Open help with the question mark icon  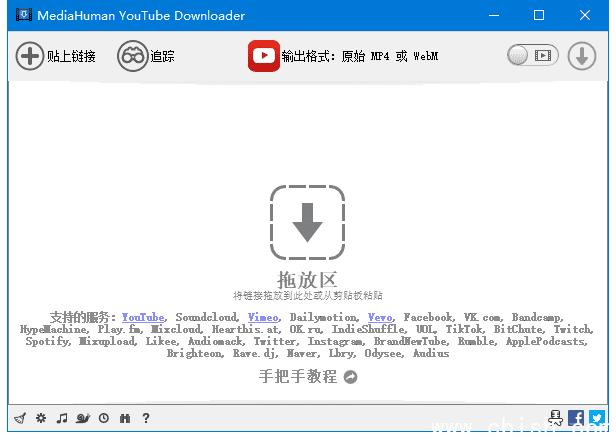[146, 418]
